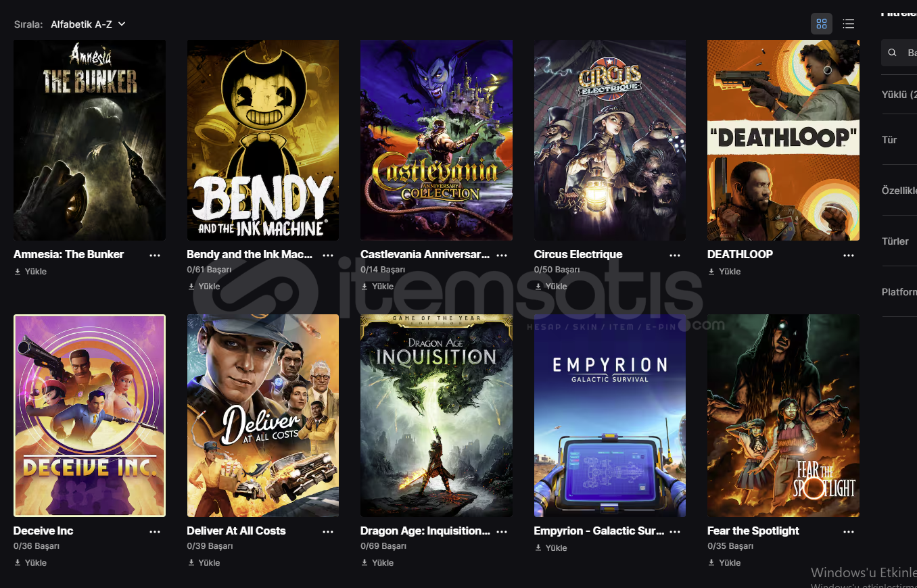
Task: Open more options for Amnesia: The Bunker
Action: tap(155, 255)
